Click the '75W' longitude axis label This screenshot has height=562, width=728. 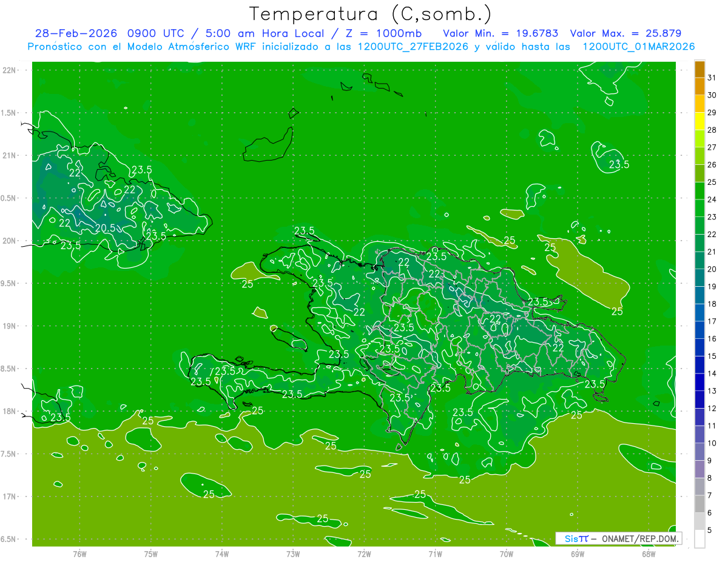[x=151, y=554]
